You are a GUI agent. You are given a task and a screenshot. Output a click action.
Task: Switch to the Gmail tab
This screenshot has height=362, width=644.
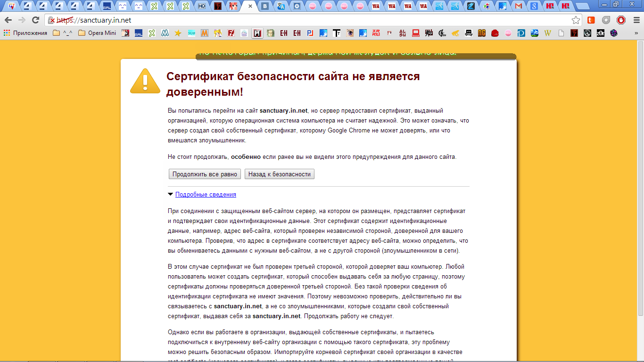(518, 6)
